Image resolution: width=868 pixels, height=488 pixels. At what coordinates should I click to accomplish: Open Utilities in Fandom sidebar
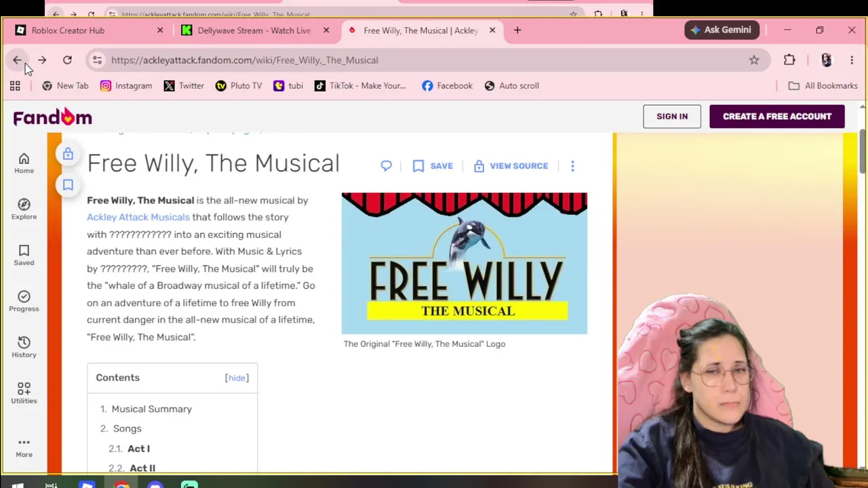[x=24, y=393]
